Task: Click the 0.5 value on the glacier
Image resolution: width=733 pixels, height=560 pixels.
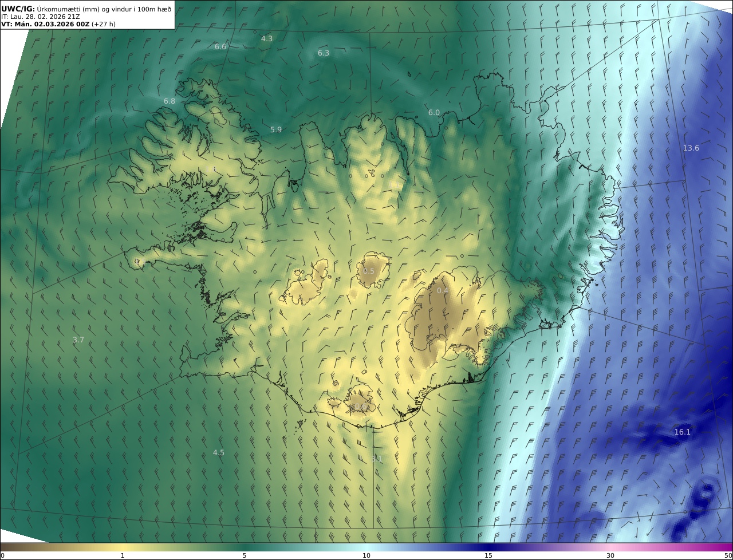Action: click(369, 271)
